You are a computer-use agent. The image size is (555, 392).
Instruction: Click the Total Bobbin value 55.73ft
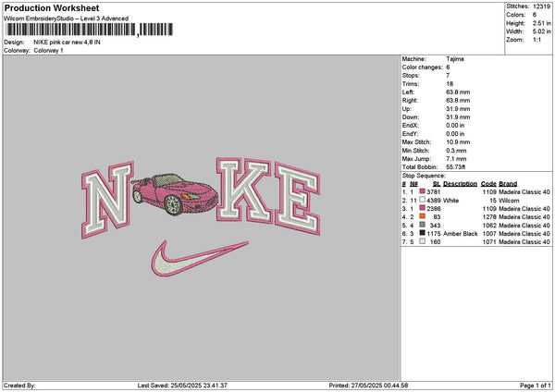(455, 167)
